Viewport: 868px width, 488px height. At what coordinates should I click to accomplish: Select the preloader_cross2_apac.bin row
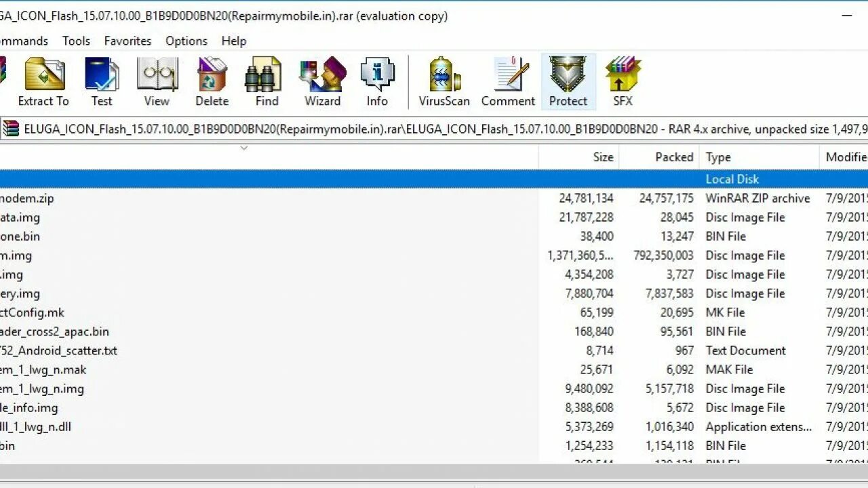434,331
